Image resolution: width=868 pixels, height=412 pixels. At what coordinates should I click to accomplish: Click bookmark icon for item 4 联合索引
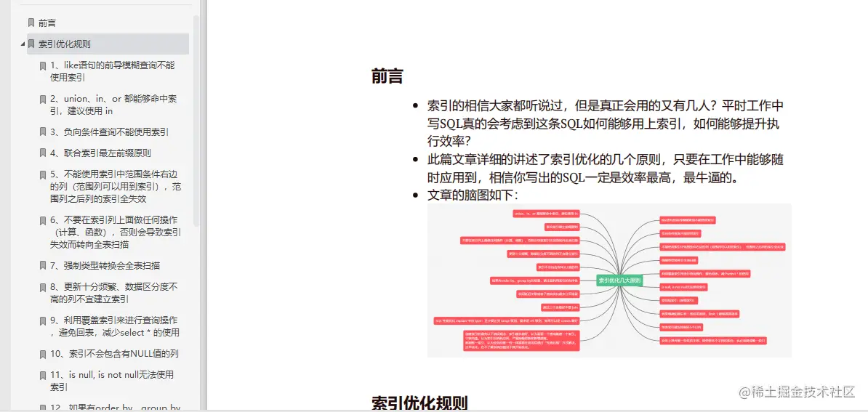tap(43, 153)
